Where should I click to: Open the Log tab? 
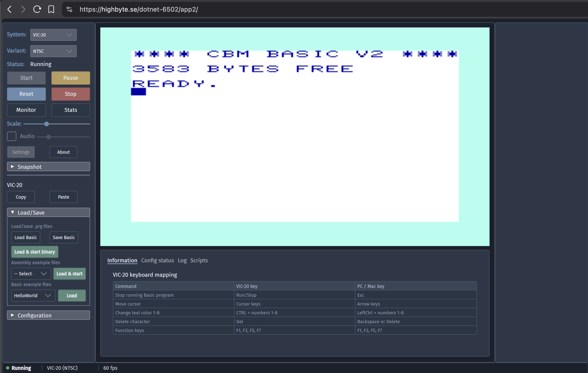click(182, 260)
